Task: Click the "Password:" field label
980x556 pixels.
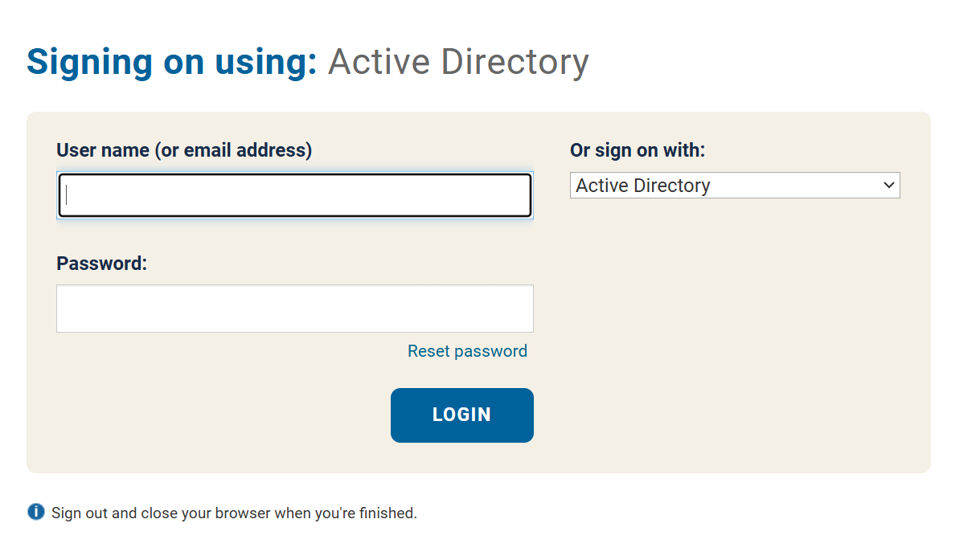Action: (102, 264)
